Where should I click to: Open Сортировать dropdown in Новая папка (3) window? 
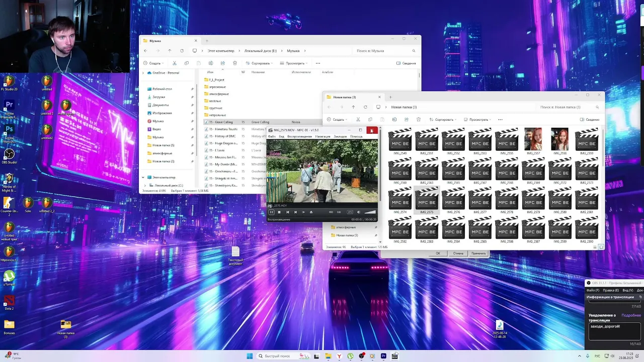click(443, 120)
